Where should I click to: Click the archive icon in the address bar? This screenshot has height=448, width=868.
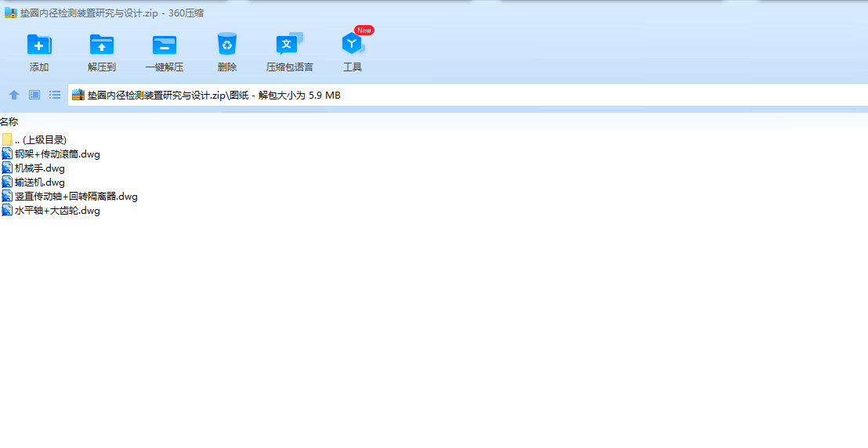pyautogui.click(x=78, y=95)
